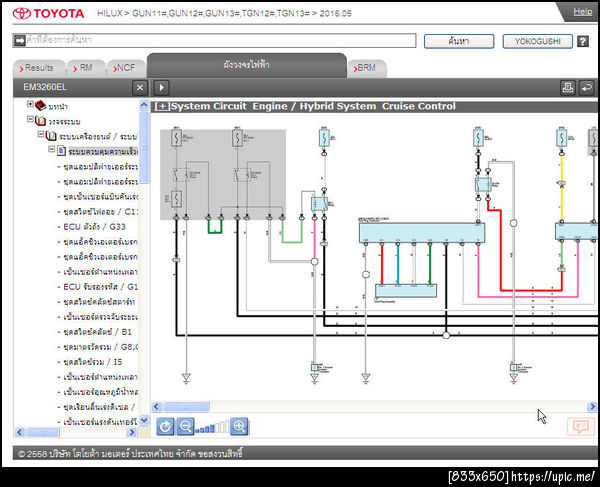Select the เซ็นเซอร์แรงดันเทอร์โบ tree item
Viewport: 600px width, 487px height.
coord(100,422)
